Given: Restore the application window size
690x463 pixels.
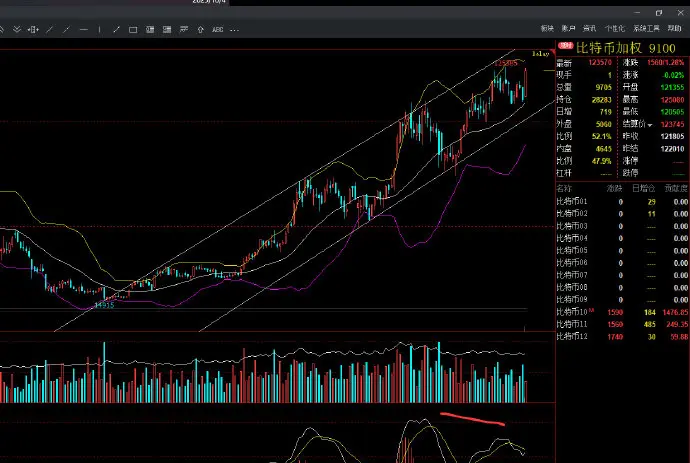Looking at the screenshot, I should coord(659,13).
